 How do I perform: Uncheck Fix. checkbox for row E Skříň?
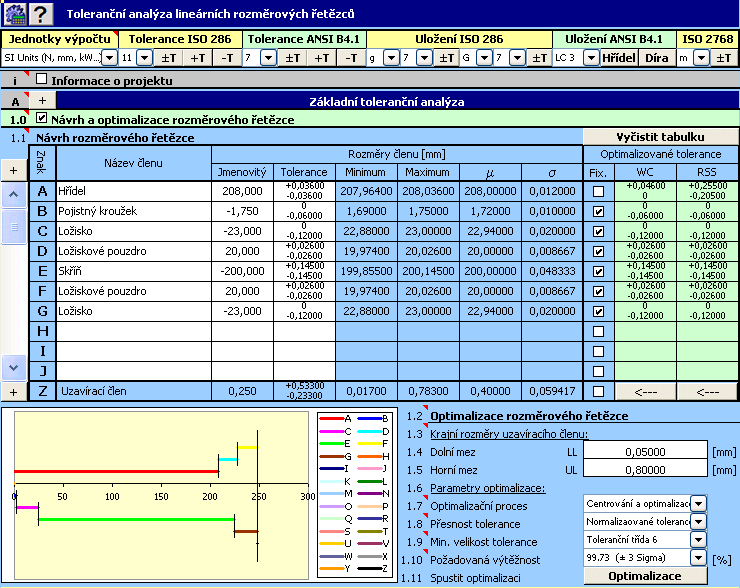point(598,271)
